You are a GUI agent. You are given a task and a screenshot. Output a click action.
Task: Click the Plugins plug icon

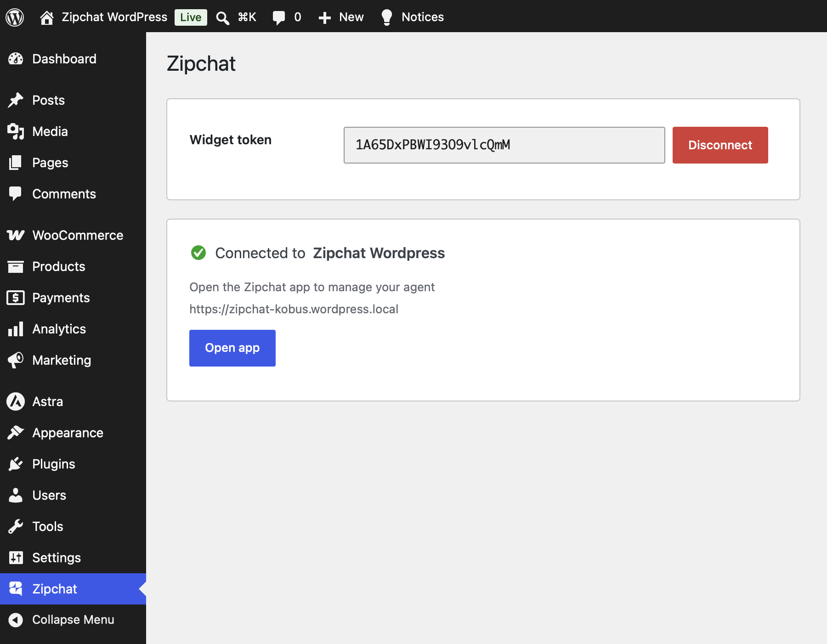(x=16, y=464)
